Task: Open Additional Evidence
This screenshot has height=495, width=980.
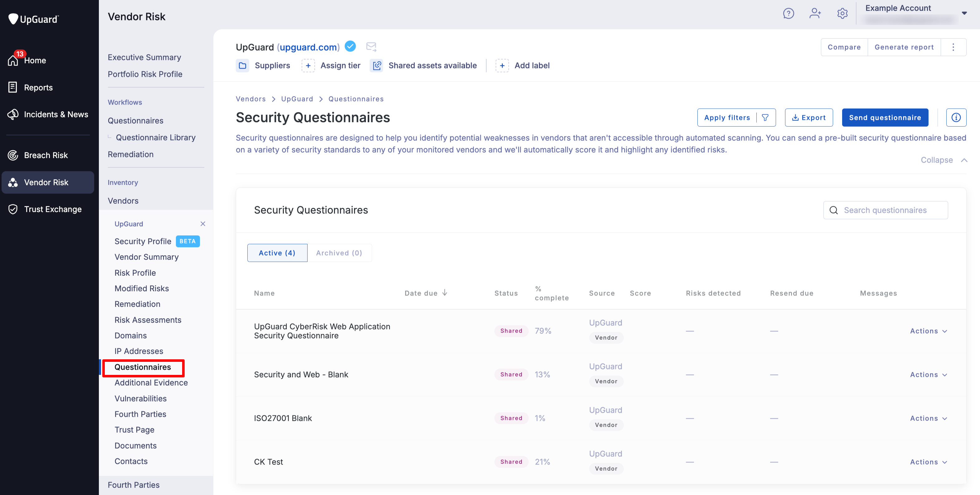Action: [x=151, y=383]
